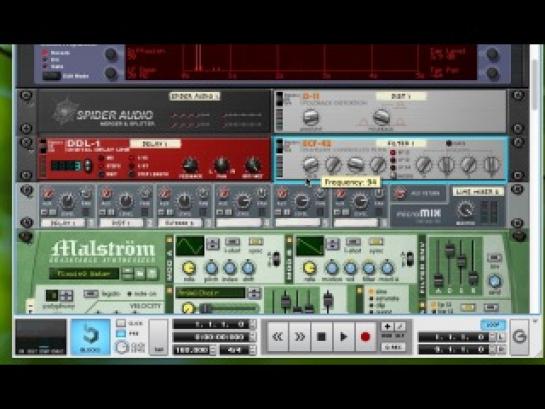Click the song position stepper arrows
Screen dimensions: 545x409
click(x=253, y=325)
